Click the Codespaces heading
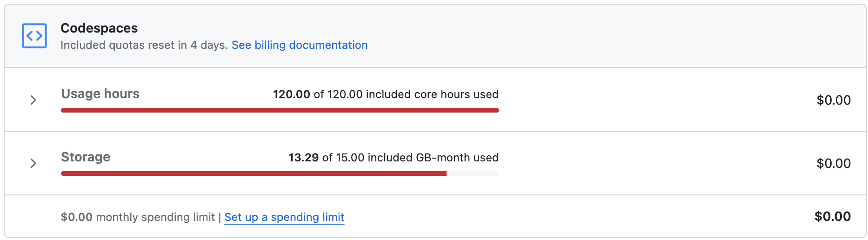868x240 pixels. (99, 28)
